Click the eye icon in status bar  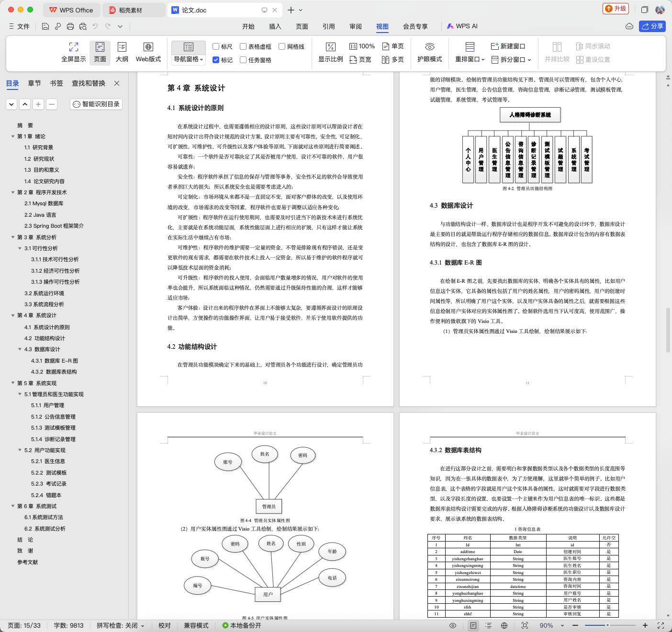tap(453, 625)
